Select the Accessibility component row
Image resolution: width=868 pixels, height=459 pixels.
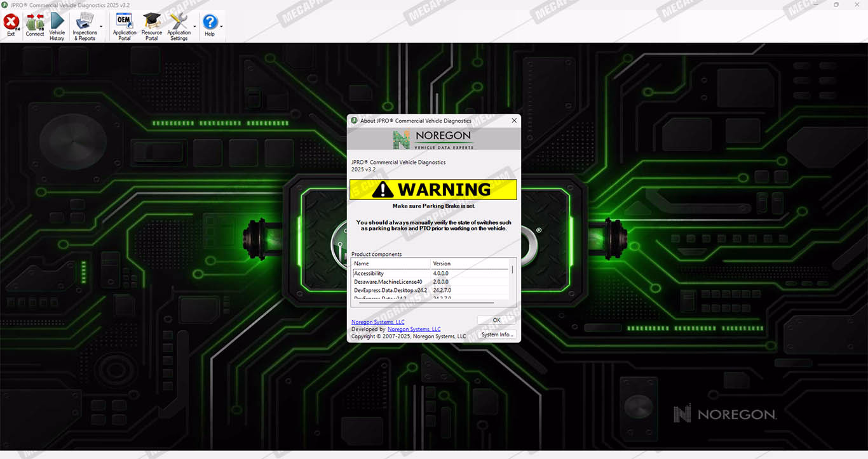click(x=431, y=274)
